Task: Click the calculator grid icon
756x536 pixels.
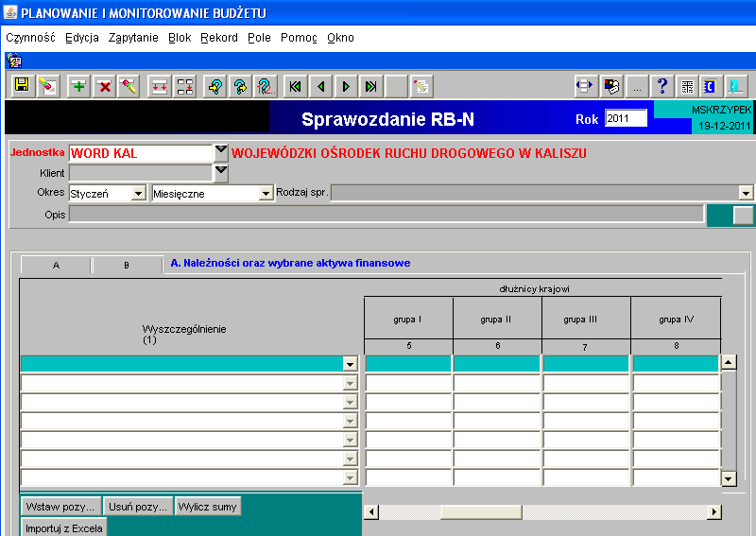Action: pyautogui.click(x=688, y=86)
